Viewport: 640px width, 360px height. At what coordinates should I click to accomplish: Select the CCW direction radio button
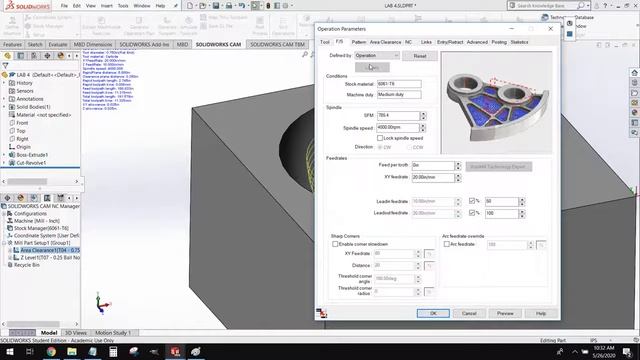[409, 147]
